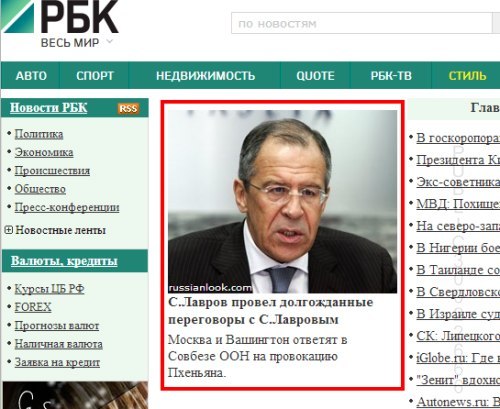Open the Пресс-конференции link

(x=67, y=207)
